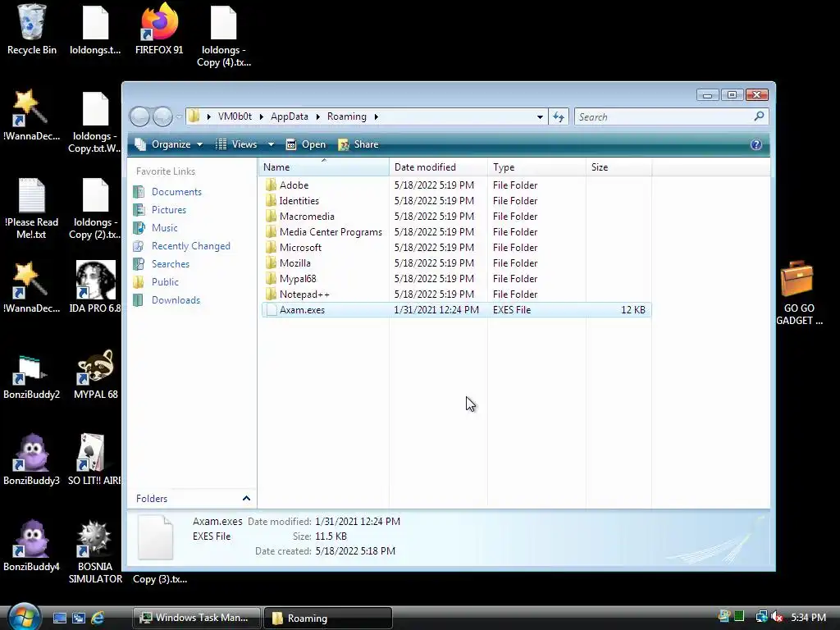The image size is (840, 630).
Task: Open Documents favorite link
Action: pos(176,192)
